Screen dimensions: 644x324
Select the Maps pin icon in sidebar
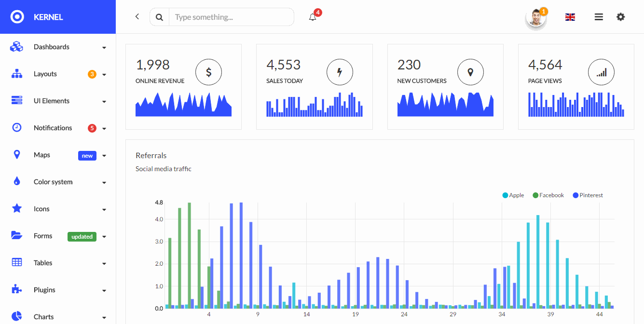pos(16,154)
